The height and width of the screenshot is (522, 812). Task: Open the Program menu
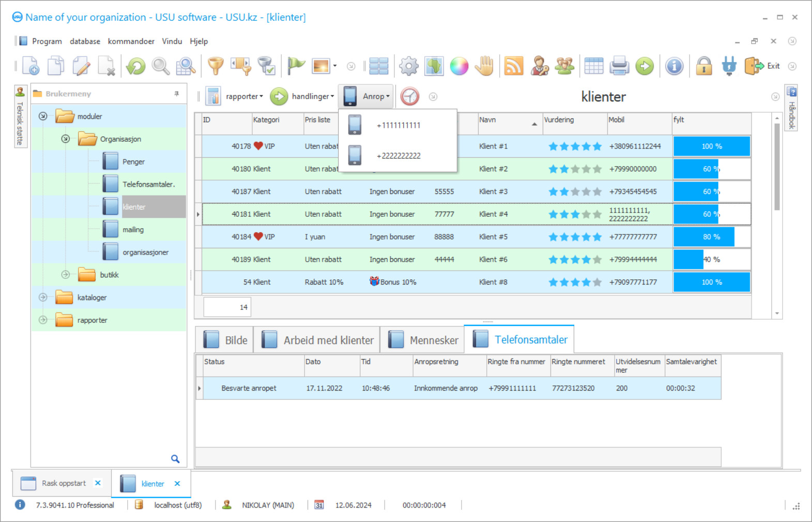tap(47, 41)
